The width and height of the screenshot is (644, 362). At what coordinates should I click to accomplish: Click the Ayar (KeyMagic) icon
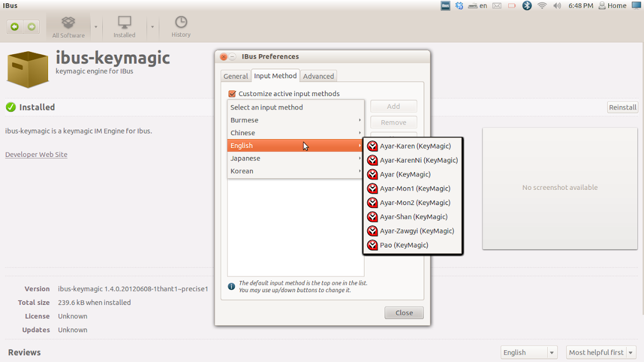(x=372, y=174)
